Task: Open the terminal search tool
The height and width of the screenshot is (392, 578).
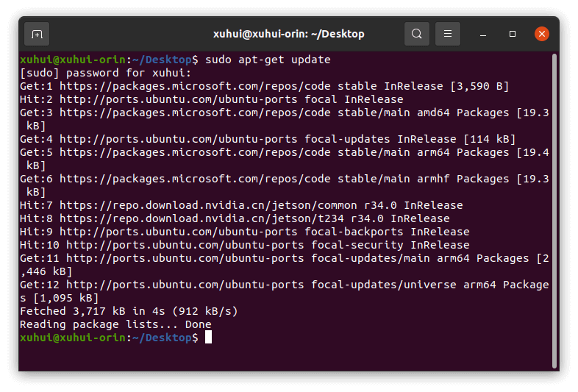Action: pos(416,34)
